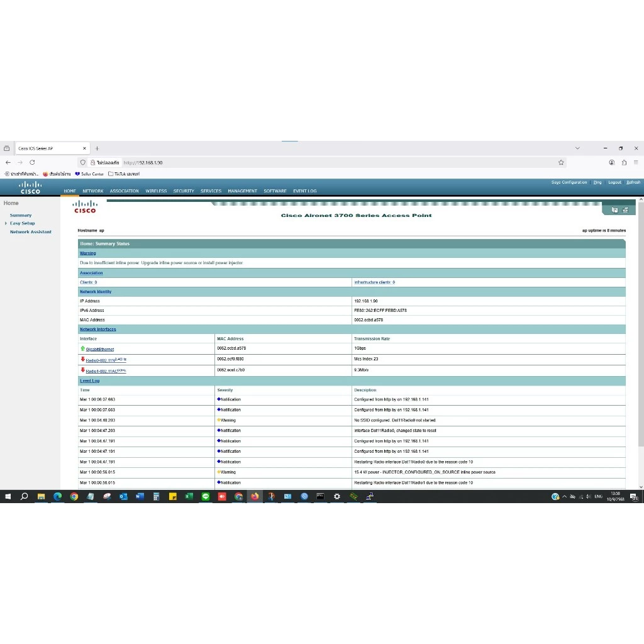644x644 pixels.
Task: Select the Cisco IOS Series AP tab
Action: pos(52,148)
